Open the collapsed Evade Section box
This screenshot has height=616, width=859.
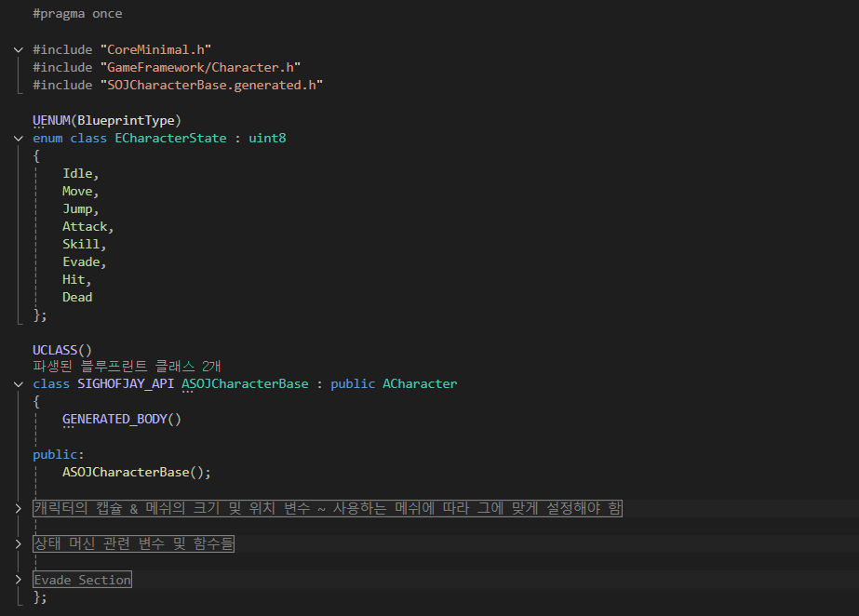(82, 580)
